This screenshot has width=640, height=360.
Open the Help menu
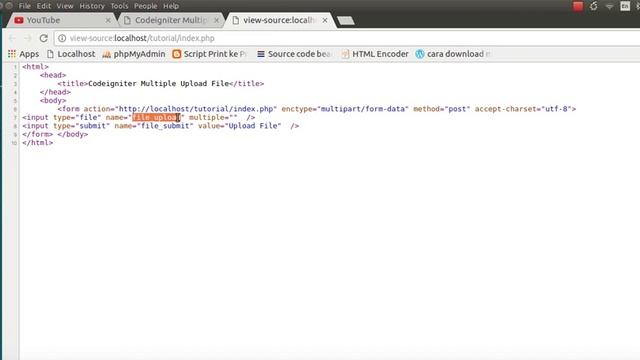[x=171, y=6]
